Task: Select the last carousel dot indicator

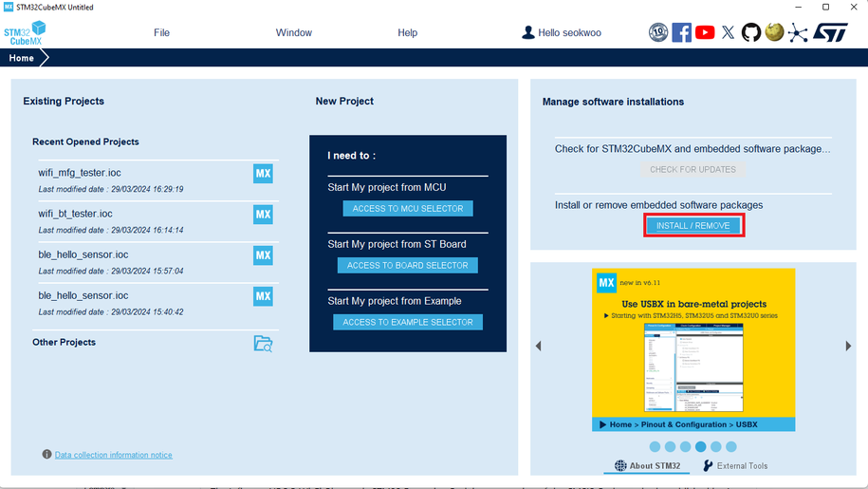Action: 731,446
